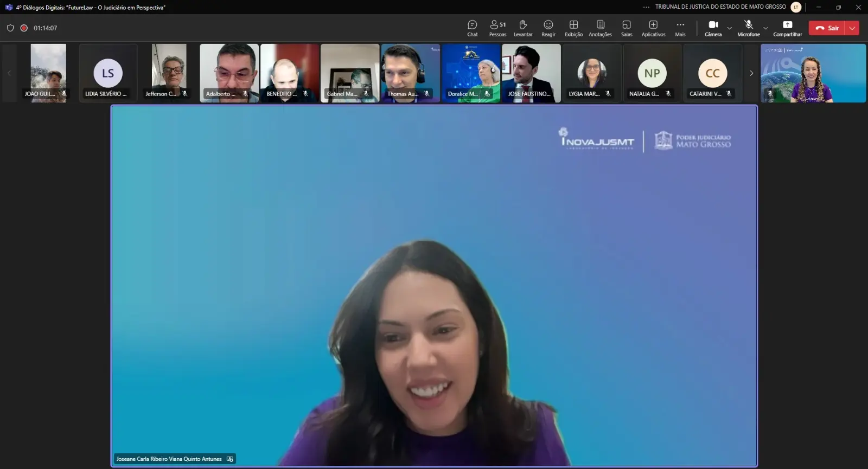This screenshot has width=868, height=469.
Task: Open Anotações notes panel
Action: (x=600, y=28)
